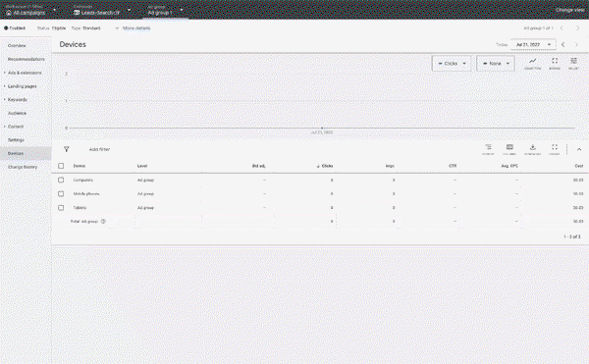Open the All campaigns dropdown arrow
This screenshot has height=364, width=589.
click(55, 10)
